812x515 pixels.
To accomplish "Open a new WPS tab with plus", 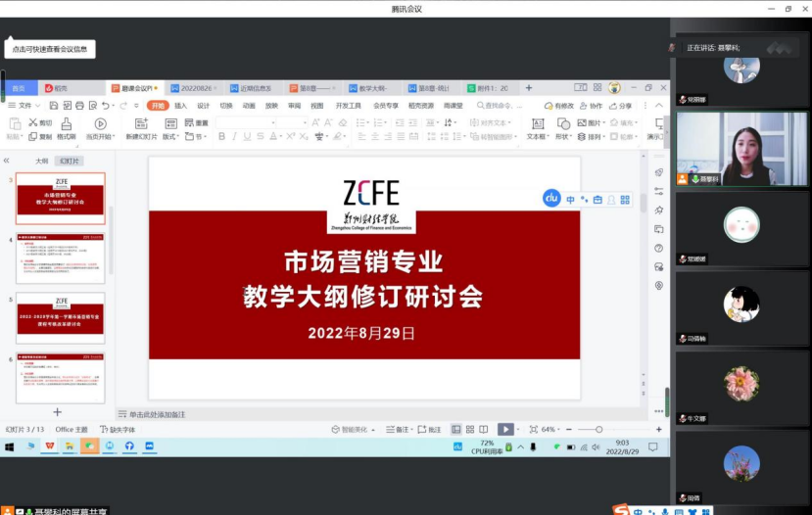I will click(529, 88).
